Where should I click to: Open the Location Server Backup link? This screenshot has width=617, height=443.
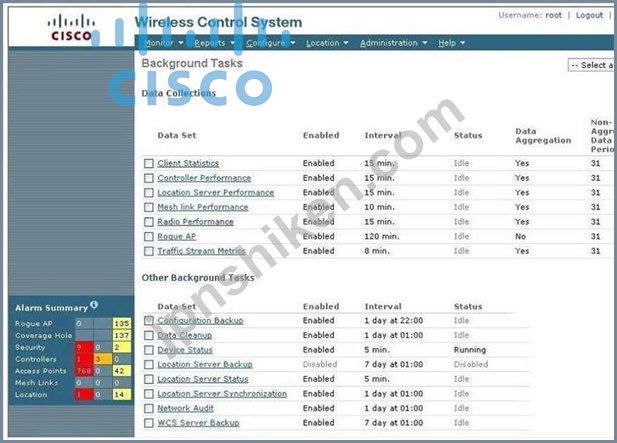click(x=205, y=365)
